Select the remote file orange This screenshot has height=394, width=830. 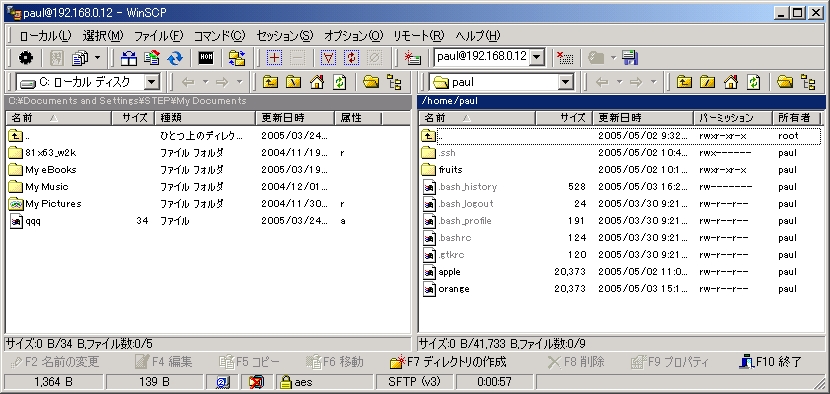click(446, 289)
